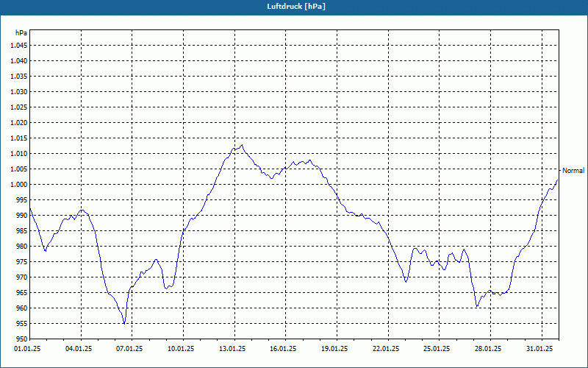The width and height of the screenshot is (588, 368).
Task: Click the 'Luftdruck [hPa]' chart title
Action: pyautogui.click(x=296, y=7)
